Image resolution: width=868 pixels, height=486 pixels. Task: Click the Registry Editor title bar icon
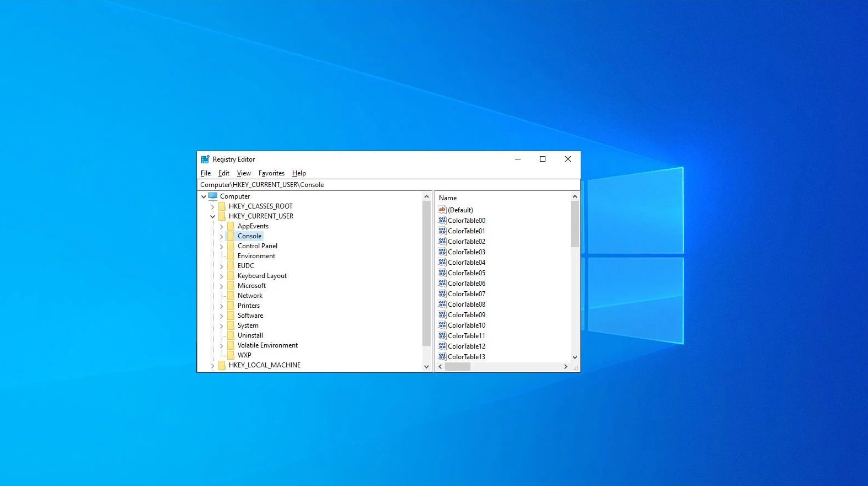(x=205, y=159)
